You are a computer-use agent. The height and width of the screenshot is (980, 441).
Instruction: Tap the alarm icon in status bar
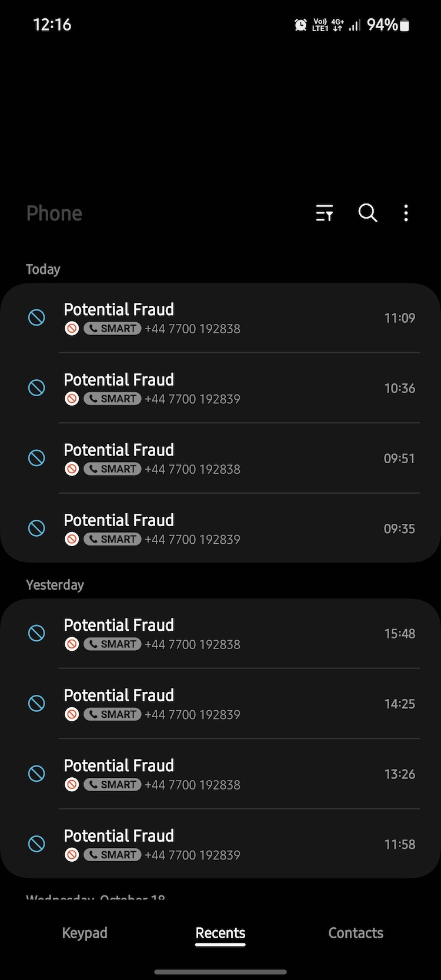(300, 25)
